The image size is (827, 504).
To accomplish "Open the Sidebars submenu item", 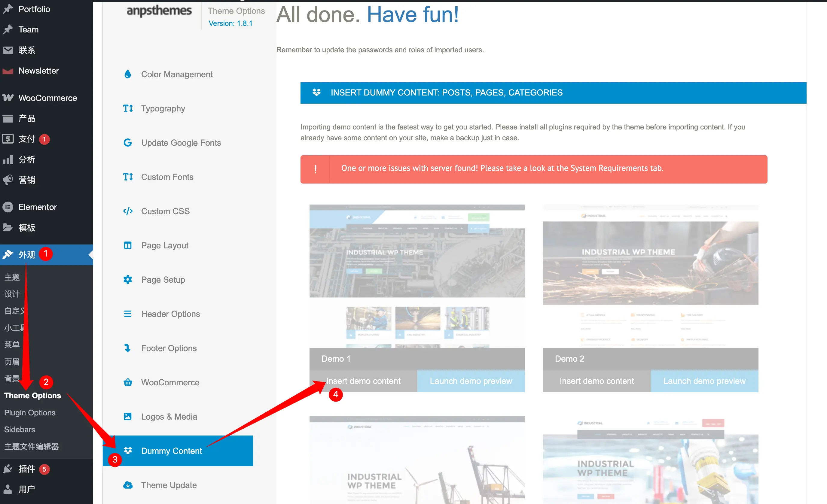I will (20, 429).
